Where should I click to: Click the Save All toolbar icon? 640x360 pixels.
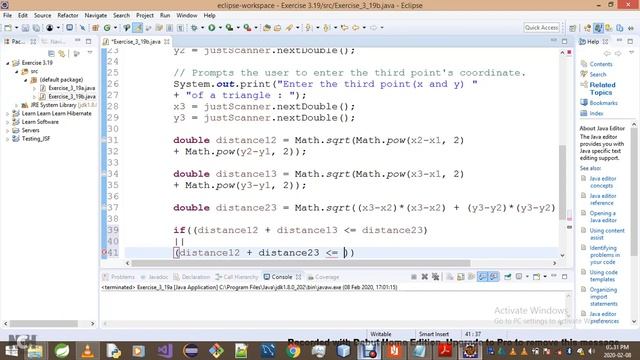36,28
